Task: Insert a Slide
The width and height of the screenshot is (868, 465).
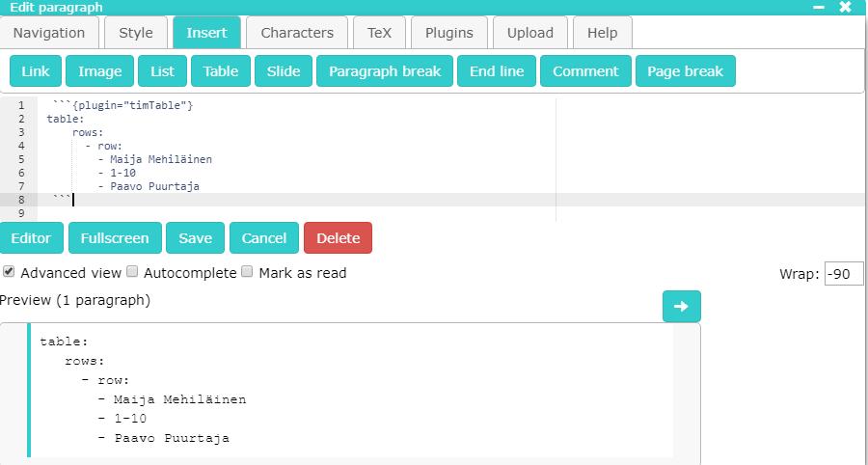Action: click(284, 70)
